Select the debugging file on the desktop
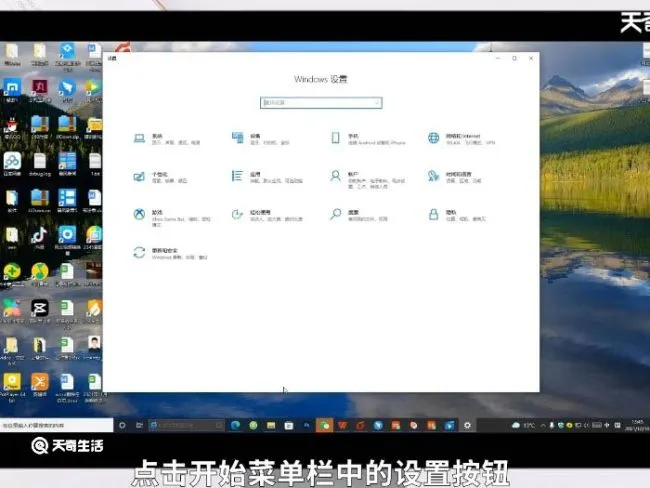This screenshot has height=488, width=650. click(39, 164)
